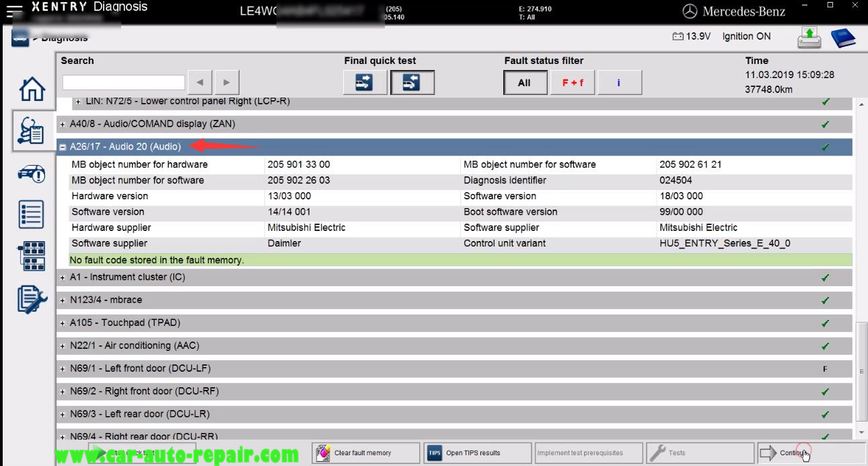Click the scrollbar down arrow
The height and width of the screenshot is (466, 868).
pos(862,432)
